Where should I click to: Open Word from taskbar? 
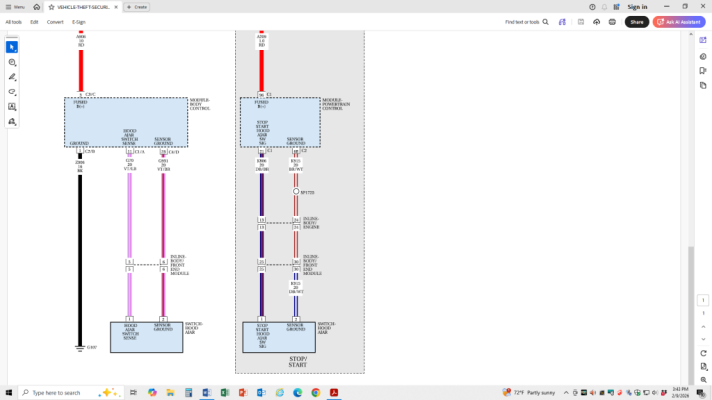point(207,392)
